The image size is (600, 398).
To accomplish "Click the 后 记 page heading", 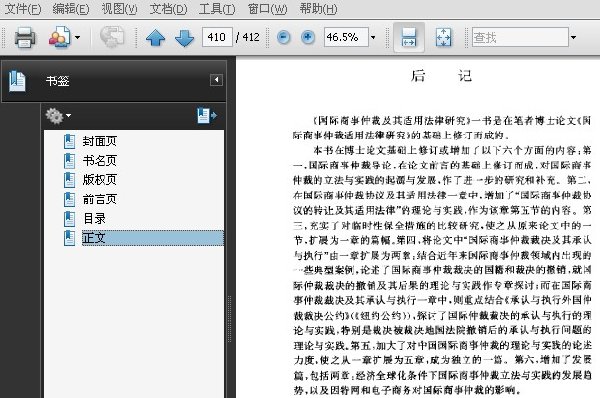I will coord(441,76).
